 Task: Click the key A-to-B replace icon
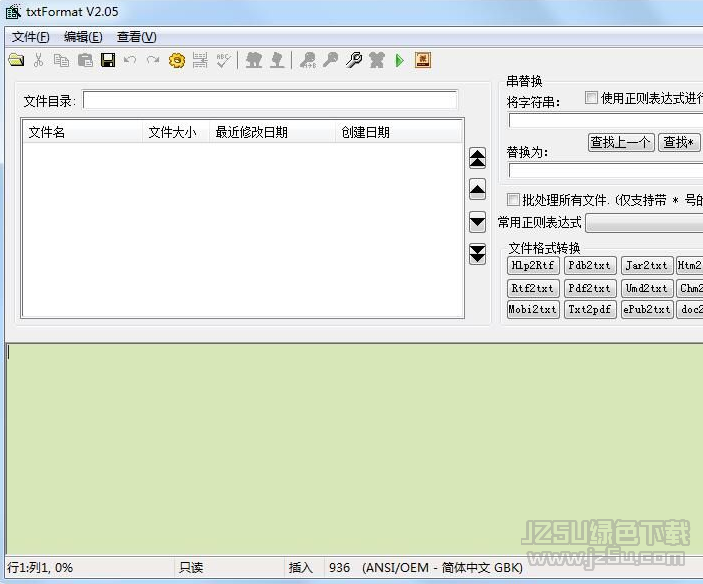tap(308, 60)
